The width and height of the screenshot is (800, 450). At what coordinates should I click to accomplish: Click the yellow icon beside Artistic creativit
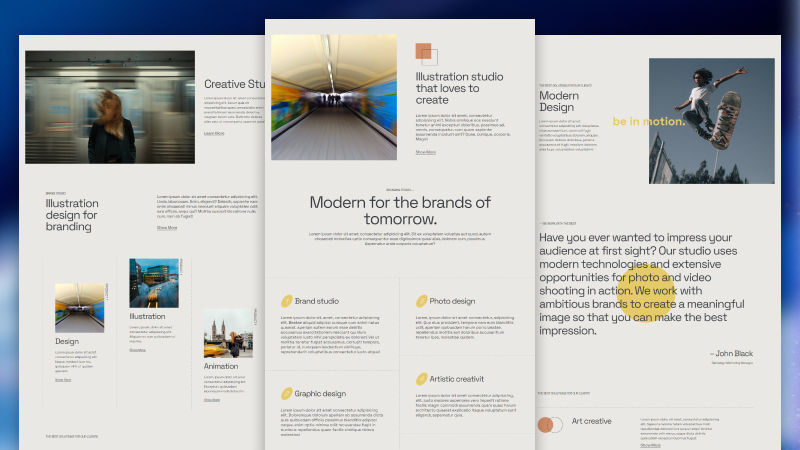click(421, 379)
